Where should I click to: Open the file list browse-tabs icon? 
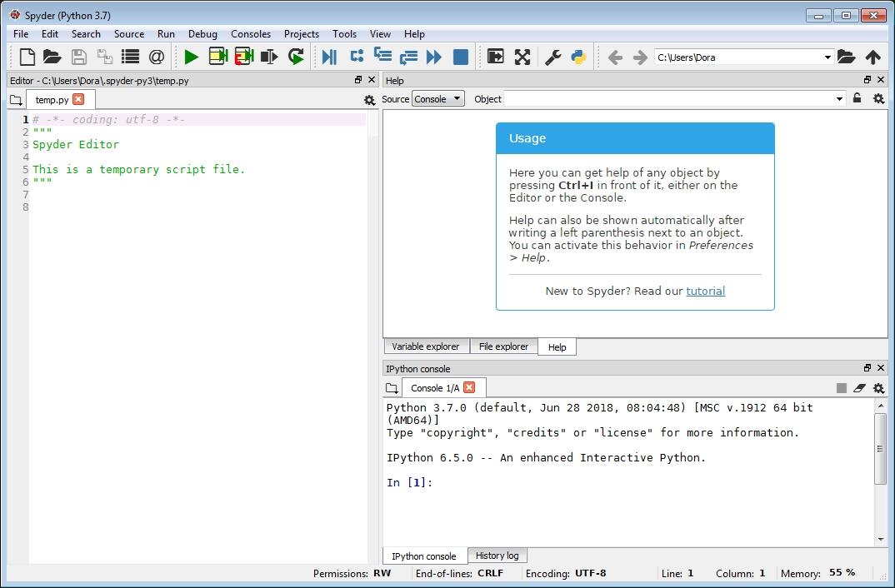pyautogui.click(x=130, y=57)
